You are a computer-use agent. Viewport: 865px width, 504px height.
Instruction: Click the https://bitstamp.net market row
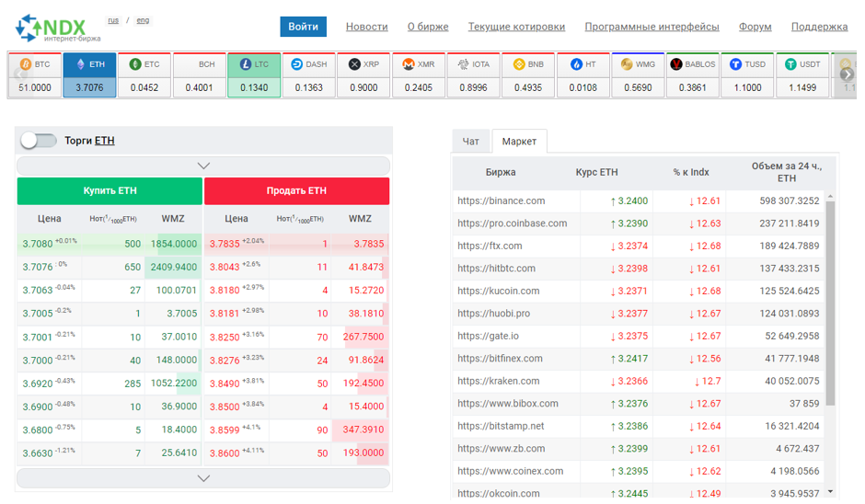[639, 426]
